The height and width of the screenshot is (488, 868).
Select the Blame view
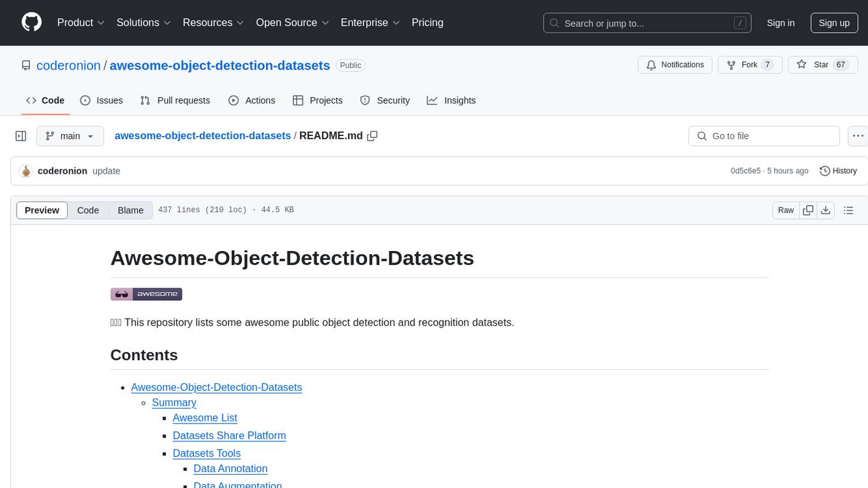coord(130,210)
